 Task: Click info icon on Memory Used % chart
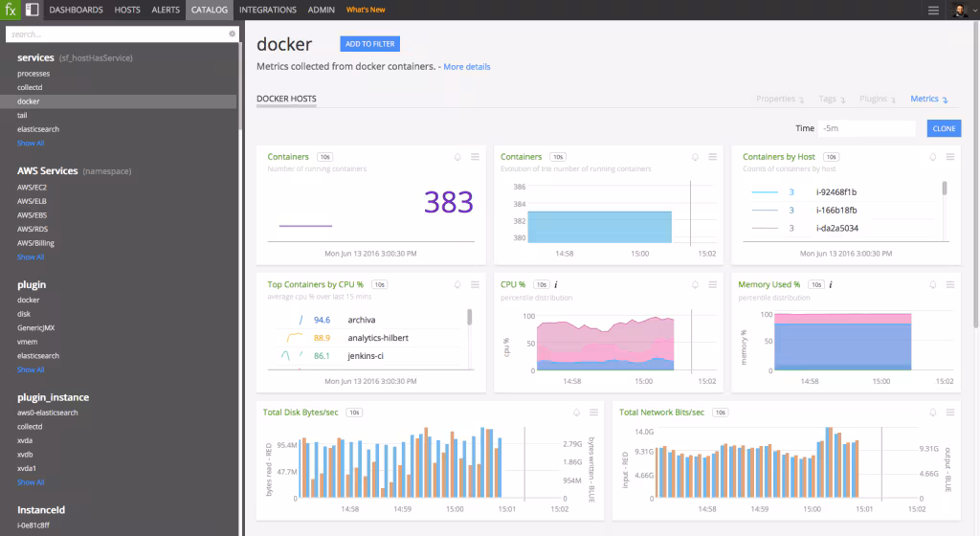pyautogui.click(x=831, y=284)
